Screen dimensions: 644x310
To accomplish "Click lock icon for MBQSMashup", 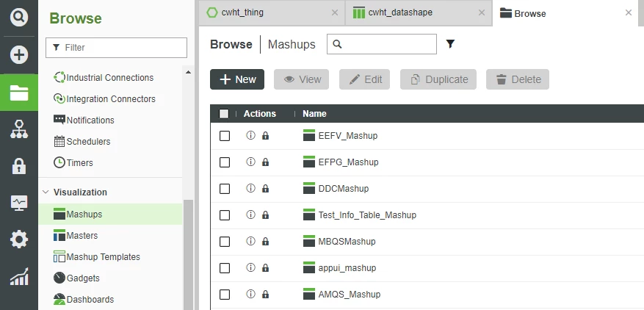I will click(x=265, y=242).
